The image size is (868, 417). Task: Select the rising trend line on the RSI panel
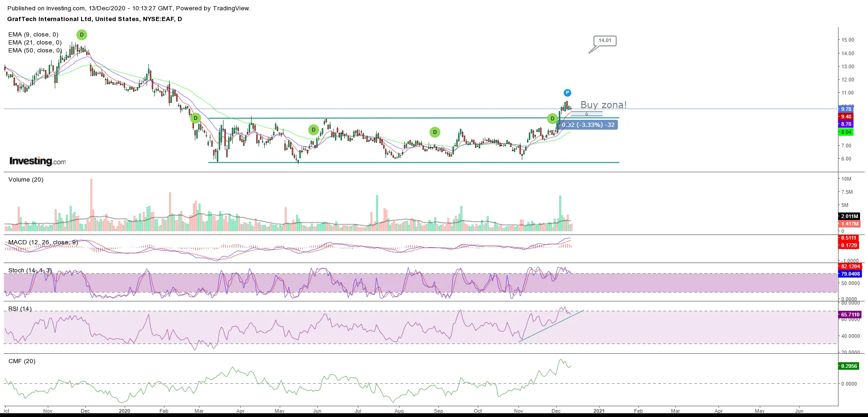551,326
